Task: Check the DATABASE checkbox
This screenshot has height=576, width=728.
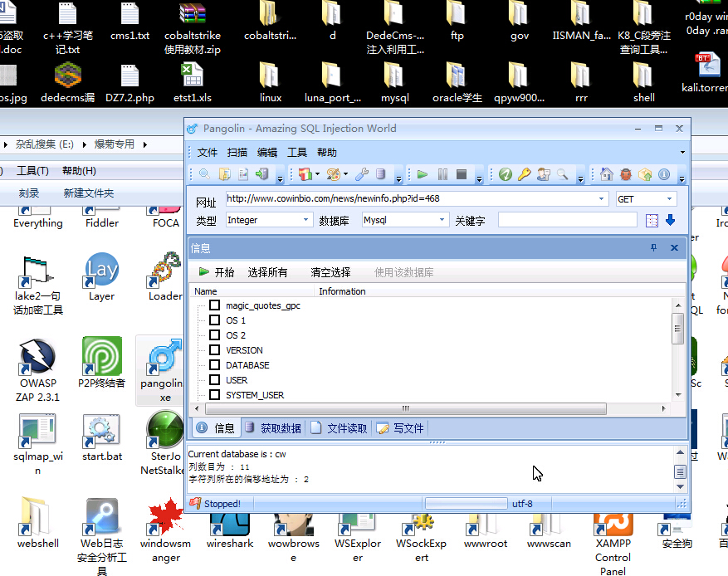Action: pos(214,365)
